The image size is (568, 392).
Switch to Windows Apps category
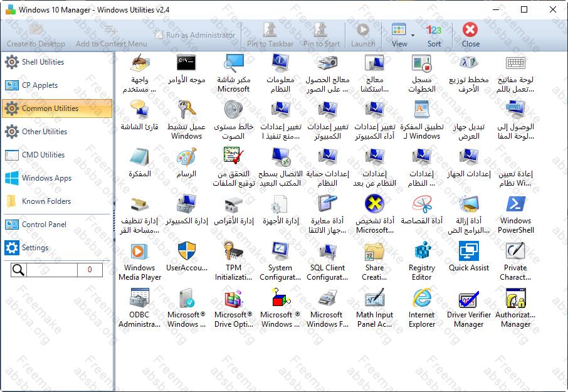[57, 178]
